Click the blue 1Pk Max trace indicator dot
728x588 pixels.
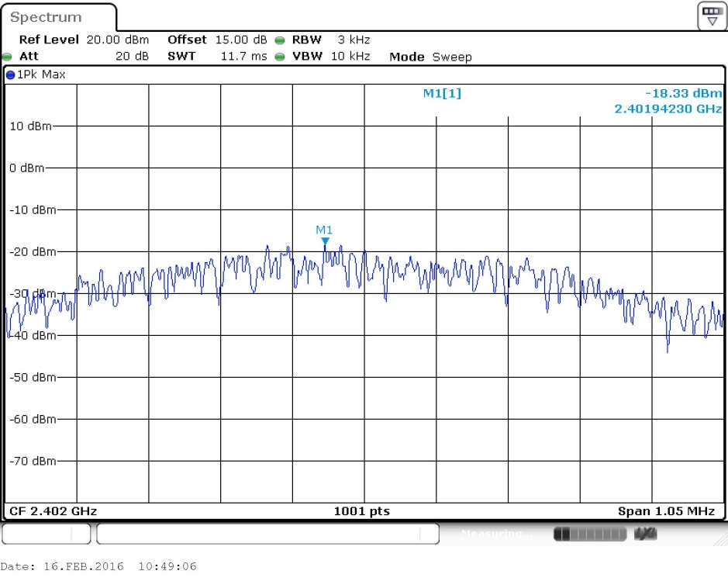10,74
